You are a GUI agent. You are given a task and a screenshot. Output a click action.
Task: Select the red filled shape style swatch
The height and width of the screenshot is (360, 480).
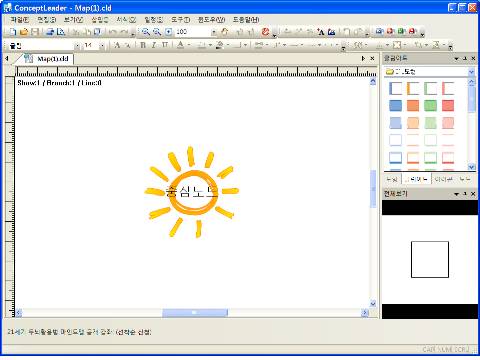pos(448,106)
